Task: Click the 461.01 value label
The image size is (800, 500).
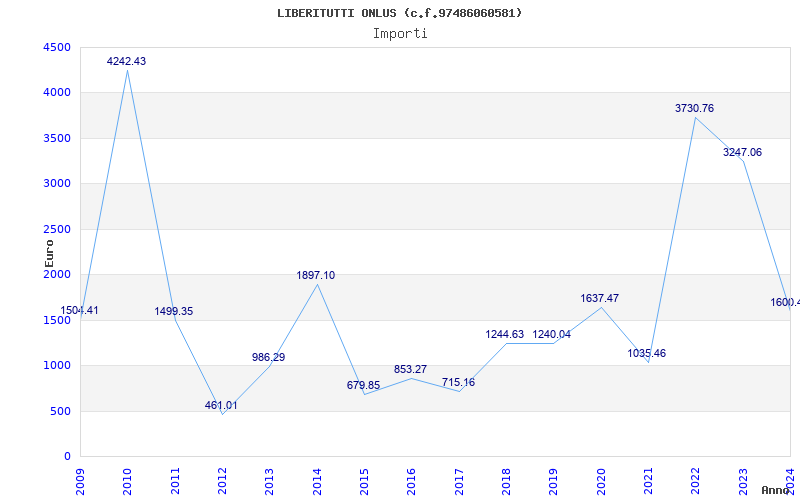Action: pyautogui.click(x=221, y=406)
